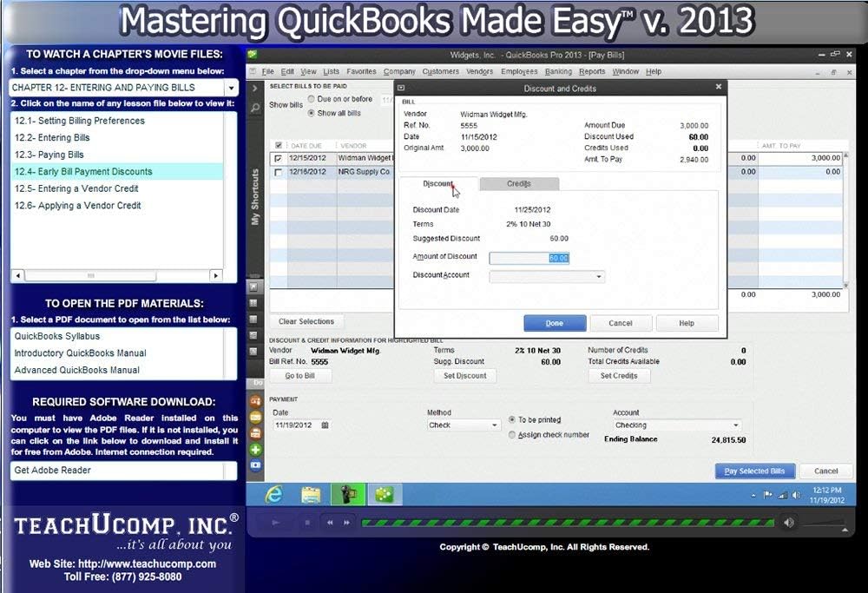Click the blue bottom sidebar icon
This screenshot has width=868, height=593.
coord(255,465)
